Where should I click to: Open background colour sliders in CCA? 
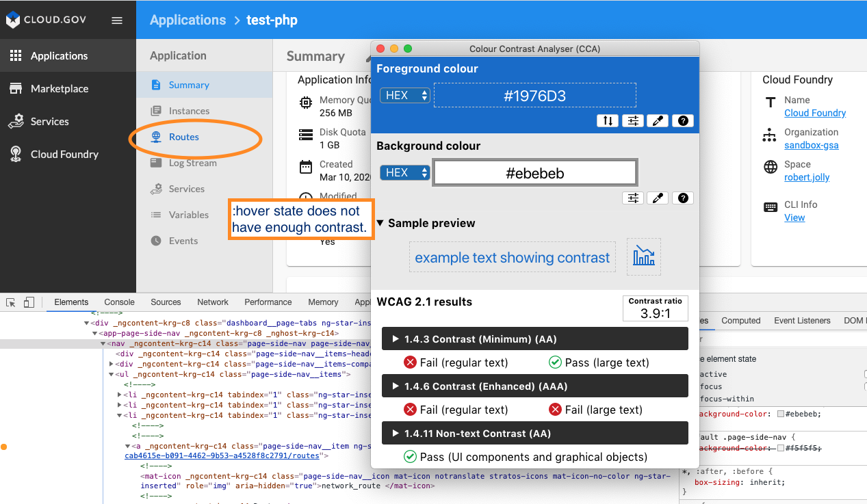click(x=633, y=198)
